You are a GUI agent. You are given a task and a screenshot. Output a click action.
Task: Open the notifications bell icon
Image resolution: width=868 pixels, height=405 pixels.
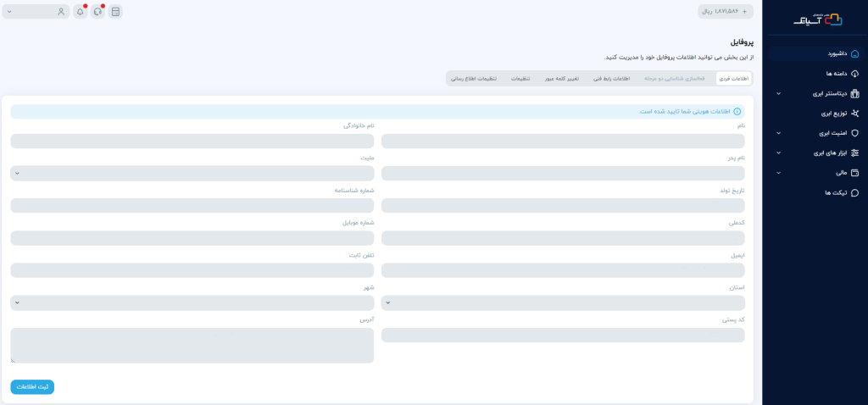tap(80, 12)
